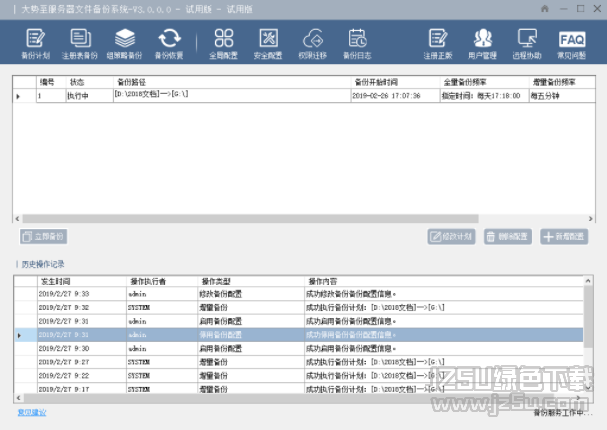Click the backup path [D:\2018文档]—>[G:\] cell in plan 1
This screenshot has height=430, width=607.
232,96
